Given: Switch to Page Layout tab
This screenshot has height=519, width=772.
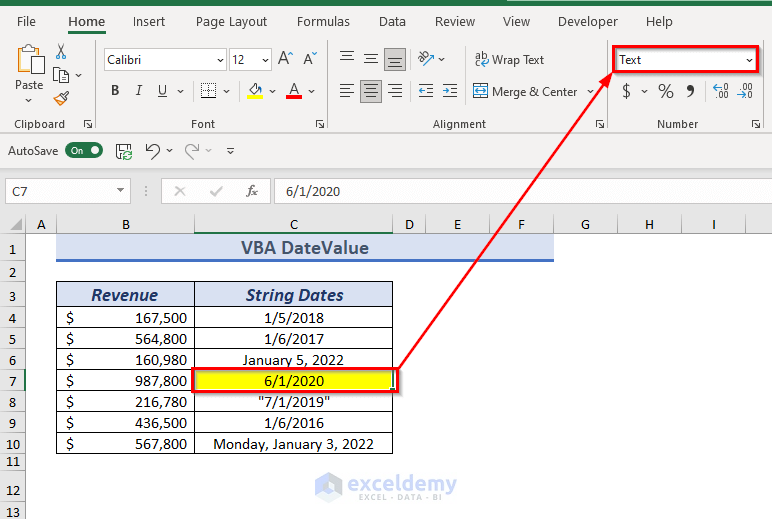Looking at the screenshot, I should coord(231,22).
